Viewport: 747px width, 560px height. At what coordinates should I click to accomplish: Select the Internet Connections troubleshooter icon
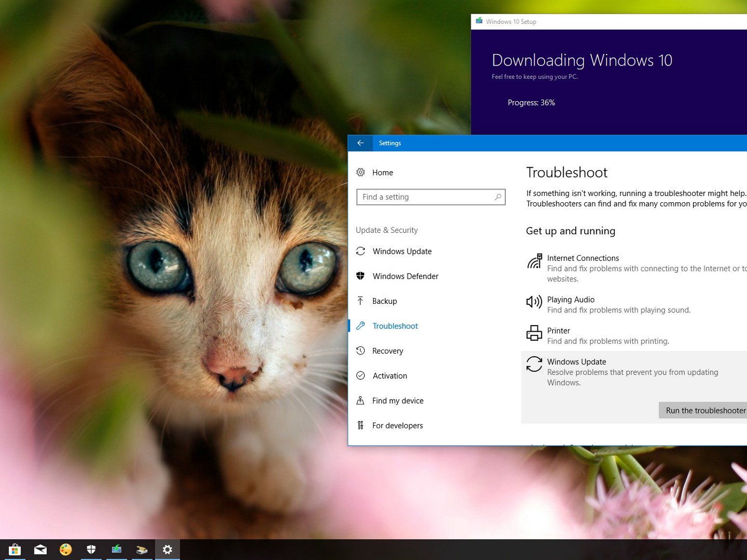pos(534,261)
